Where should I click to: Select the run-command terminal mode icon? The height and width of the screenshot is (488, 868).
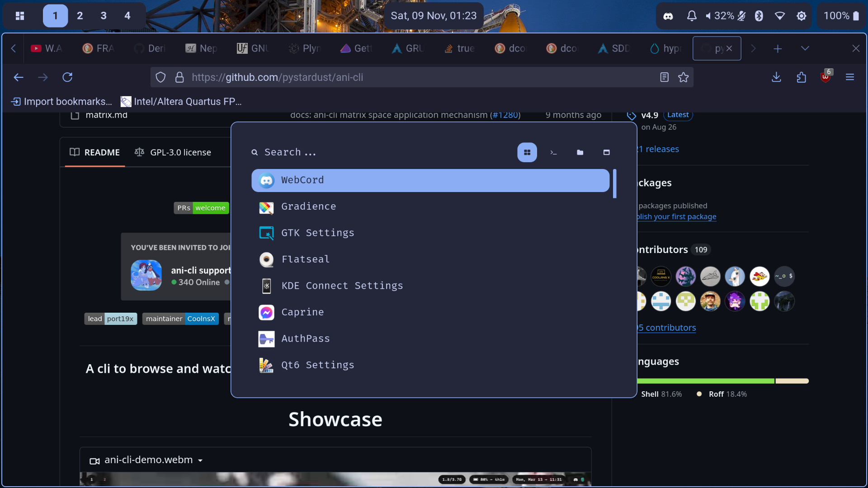tap(553, 153)
